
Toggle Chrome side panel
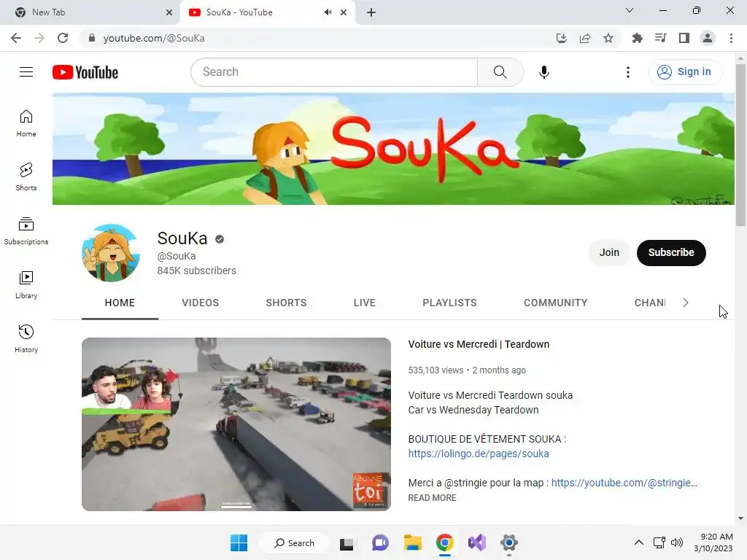684,38
